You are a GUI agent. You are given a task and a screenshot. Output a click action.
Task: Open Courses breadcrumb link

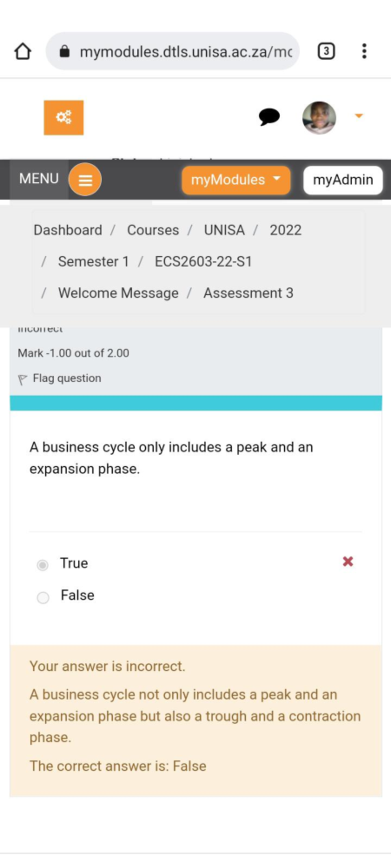click(x=153, y=230)
